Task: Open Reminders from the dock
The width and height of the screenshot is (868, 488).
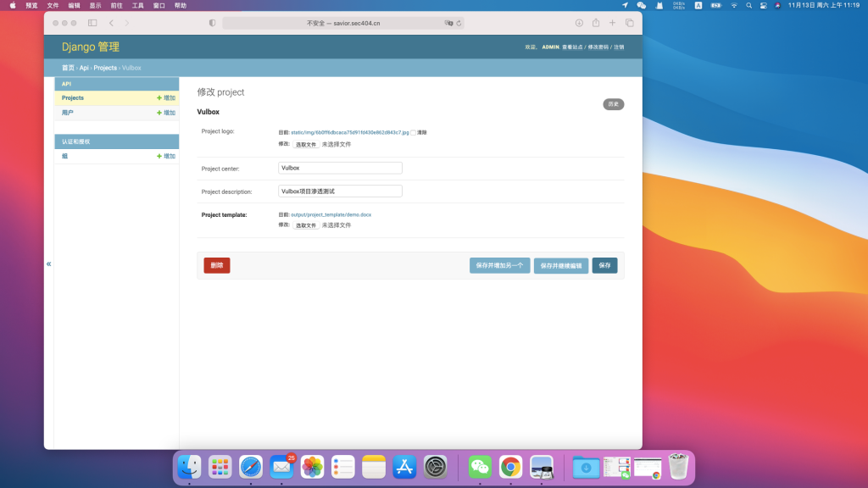Action: [343, 467]
